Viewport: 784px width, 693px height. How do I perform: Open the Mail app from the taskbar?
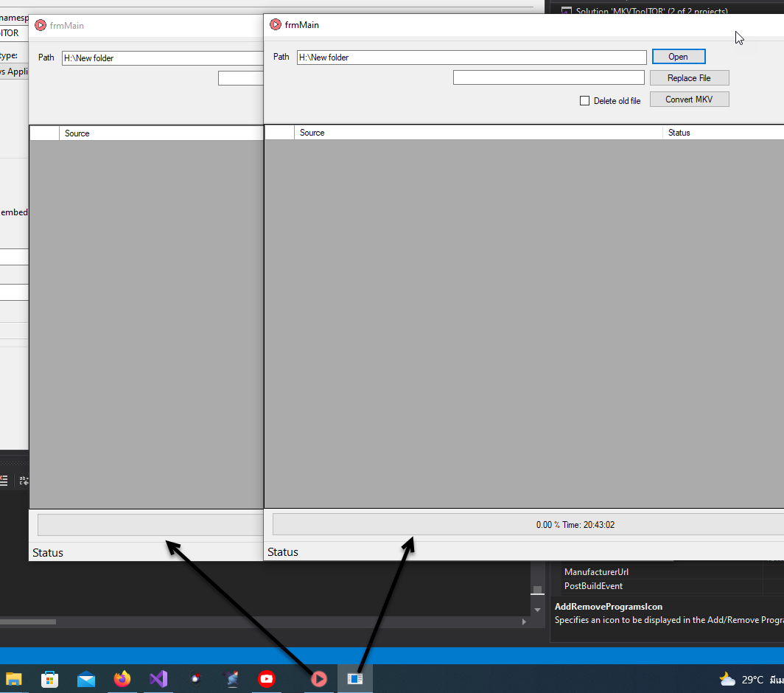(86, 679)
